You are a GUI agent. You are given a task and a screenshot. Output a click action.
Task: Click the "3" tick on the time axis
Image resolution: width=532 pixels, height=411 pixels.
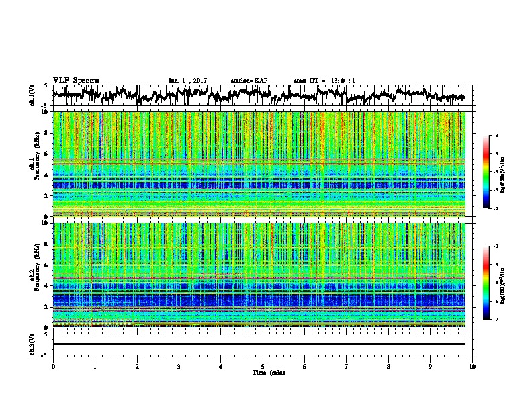[x=179, y=366]
